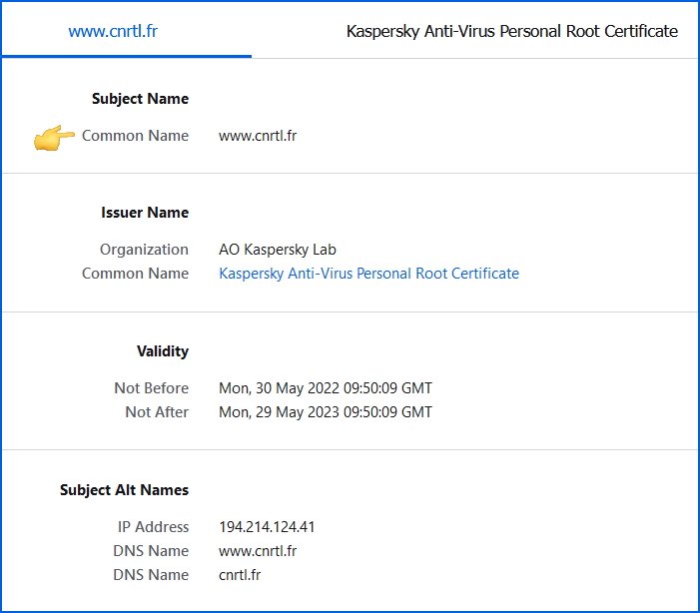
Task: Click the Organization field label
Action: [x=144, y=250]
